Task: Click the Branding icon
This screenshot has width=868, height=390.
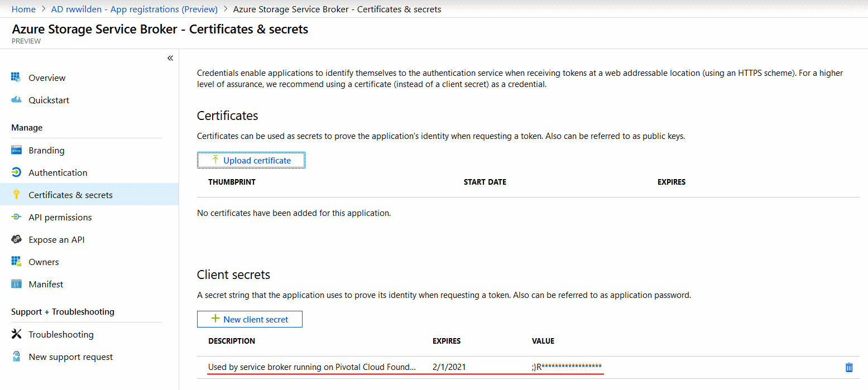Action: tap(16, 150)
